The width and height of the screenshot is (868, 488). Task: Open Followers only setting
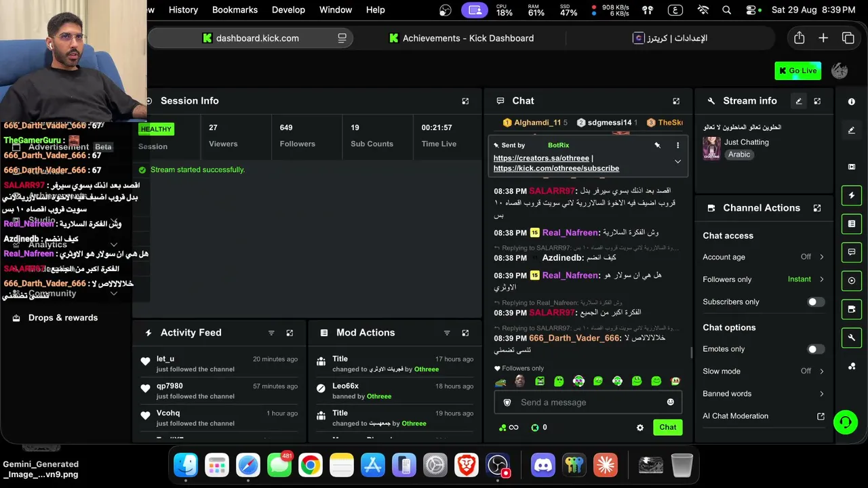[x=764, y=279]
